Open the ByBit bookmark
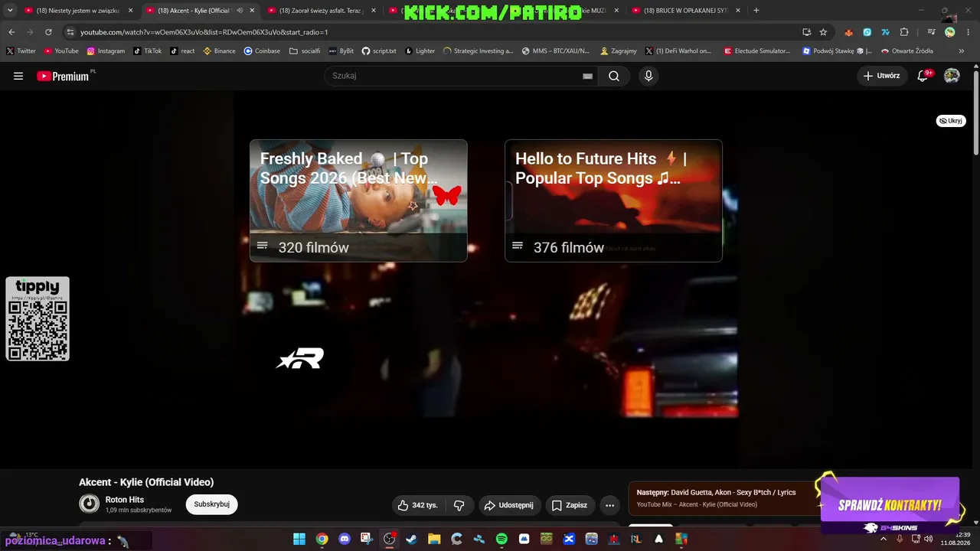This screenshot has height=551, width=980. click(x=341, y=51)
